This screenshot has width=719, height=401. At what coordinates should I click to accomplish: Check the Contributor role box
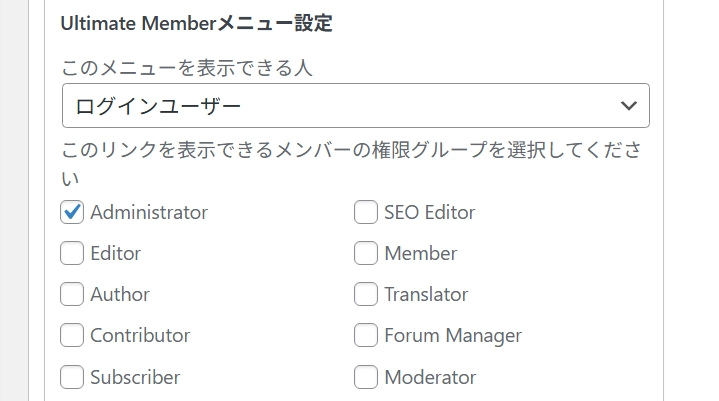tap(72, 335)
